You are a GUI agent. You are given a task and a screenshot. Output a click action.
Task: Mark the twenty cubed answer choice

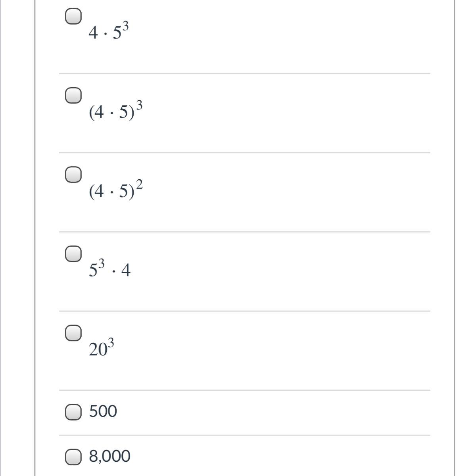(x=73, y=333)
